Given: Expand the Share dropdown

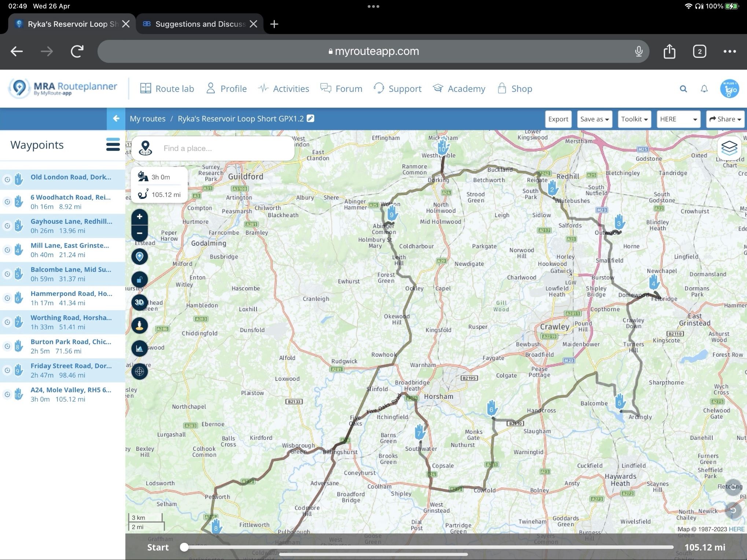Looking at the screenshot, I should click(725, 119).
